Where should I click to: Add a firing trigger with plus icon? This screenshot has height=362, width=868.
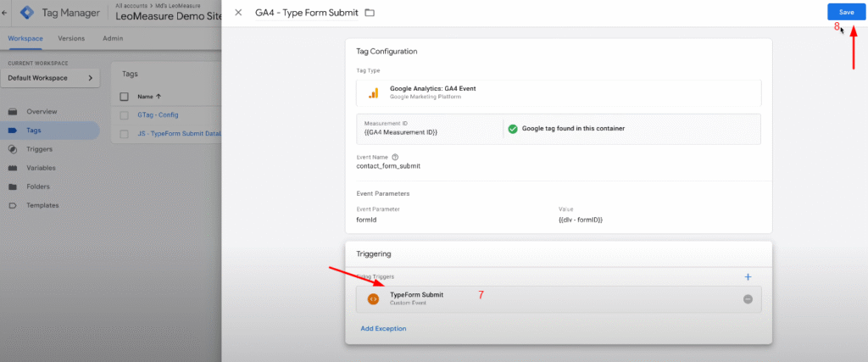click(x=748, y=276)
